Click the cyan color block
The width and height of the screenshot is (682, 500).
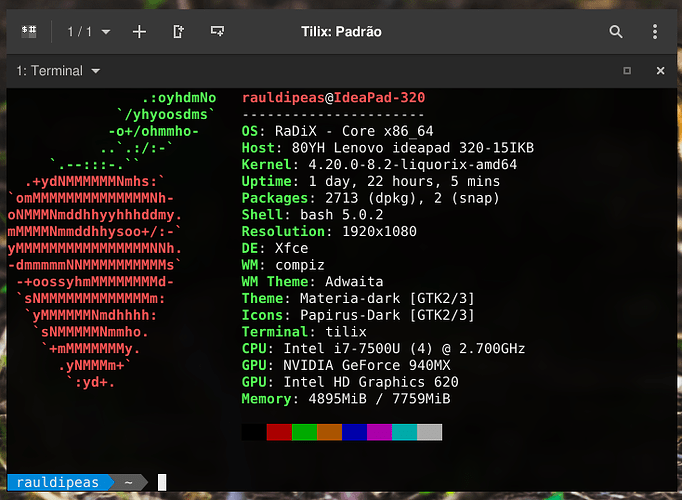point(405,432)
